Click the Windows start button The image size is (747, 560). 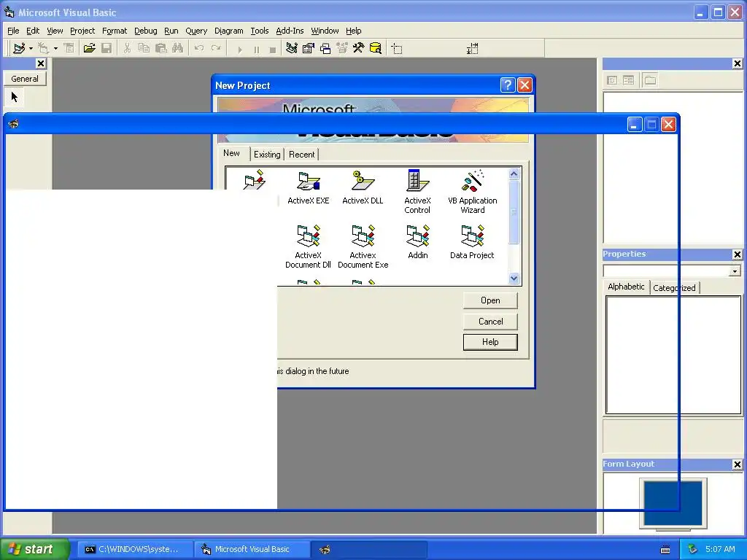tap(35, 549)
